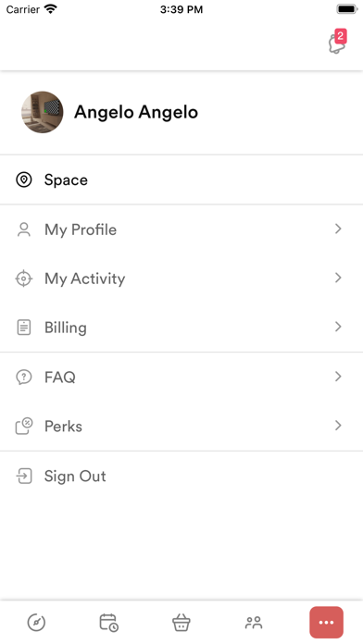This screenshot has width=363, height=644.
Task: Tap the Space location pin icon
Action: (x=24, y=180)
